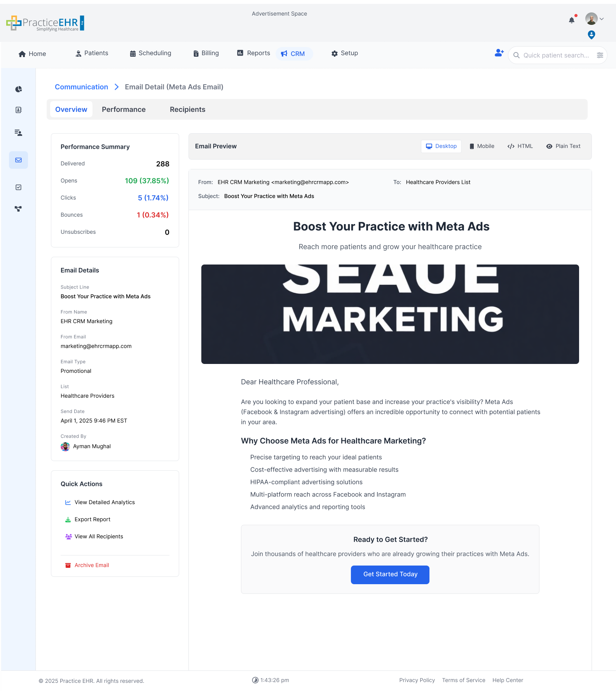
Task: Open the Setup menu
Action: click(x=344, y=53)
